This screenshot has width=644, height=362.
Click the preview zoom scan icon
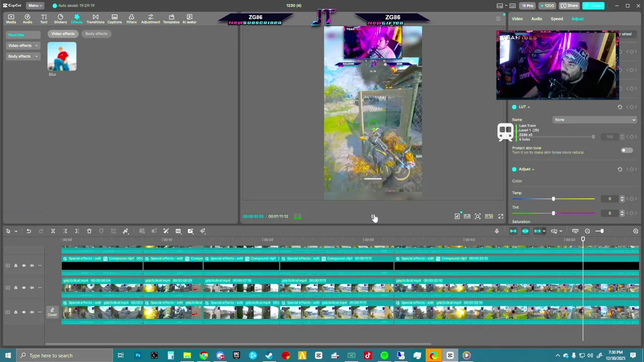pos(477,216)
